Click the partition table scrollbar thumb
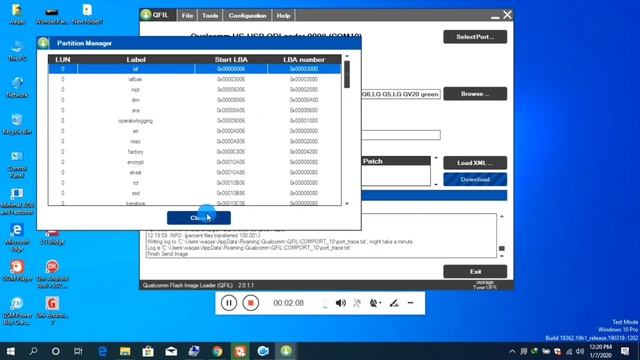640x360 pixels. click(x=347, y=74)
